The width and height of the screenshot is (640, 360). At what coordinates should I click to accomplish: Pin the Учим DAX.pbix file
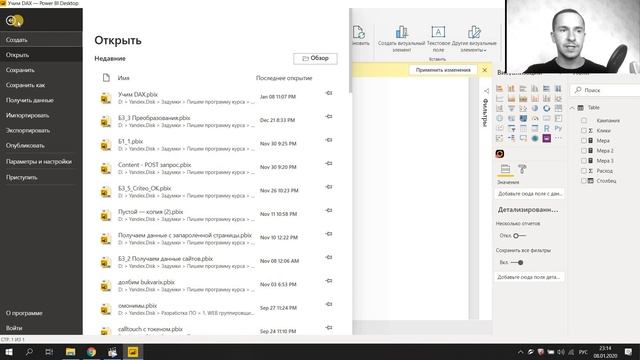point(329,93)
